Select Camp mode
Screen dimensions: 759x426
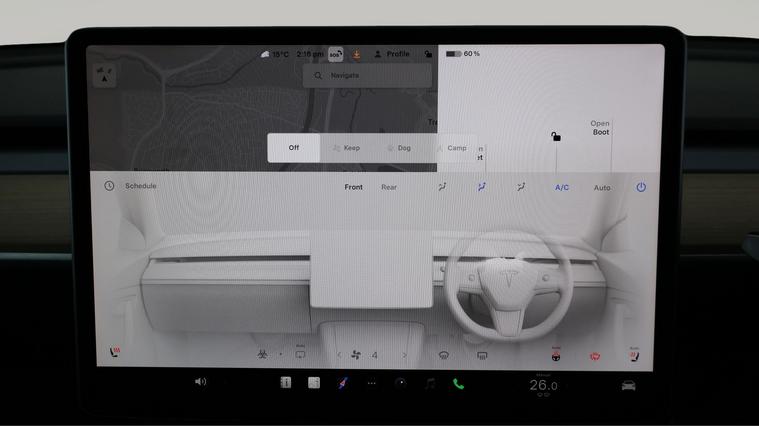[x=452, y=148]
